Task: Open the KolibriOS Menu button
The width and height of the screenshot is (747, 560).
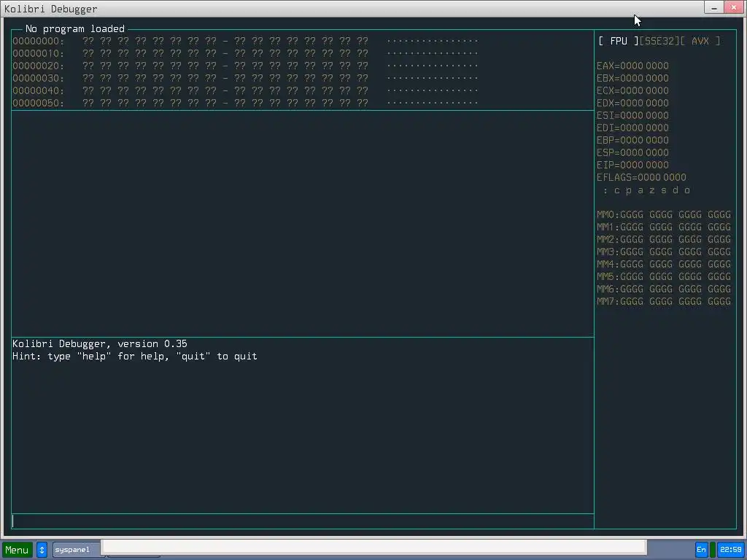Action: [18, 550]
